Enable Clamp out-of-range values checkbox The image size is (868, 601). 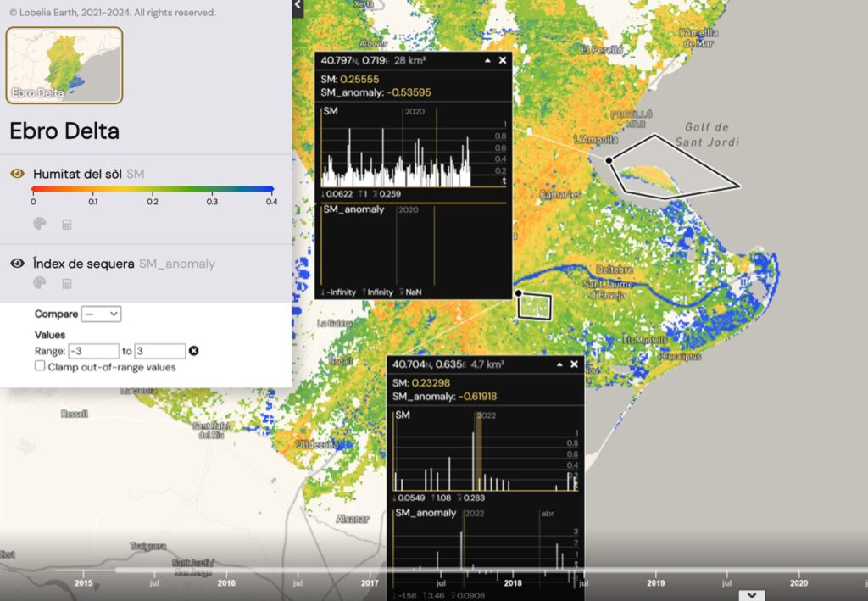click(40, 366)
